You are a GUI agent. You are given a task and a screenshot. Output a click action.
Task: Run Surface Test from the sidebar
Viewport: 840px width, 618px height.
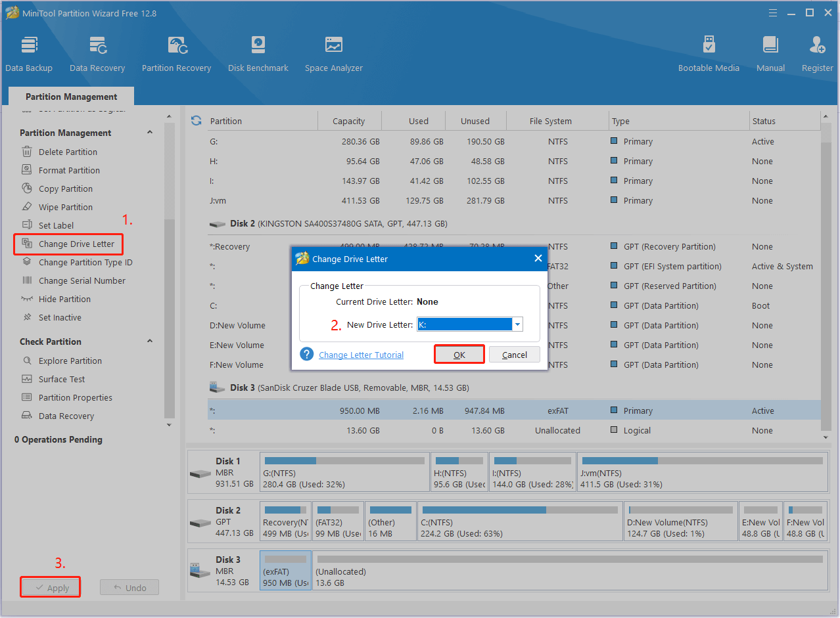click(62, 379)
